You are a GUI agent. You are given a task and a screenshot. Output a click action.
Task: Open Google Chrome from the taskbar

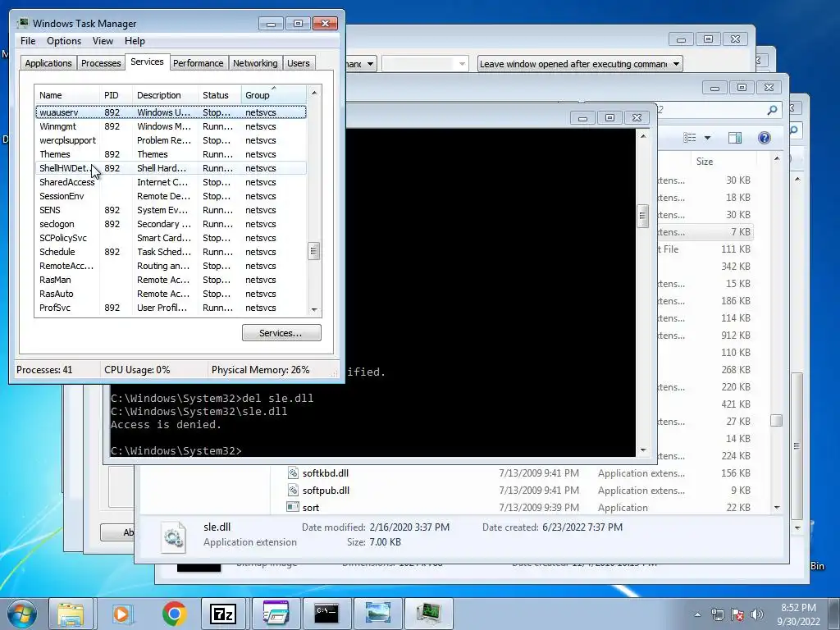(x=175, y=614)
